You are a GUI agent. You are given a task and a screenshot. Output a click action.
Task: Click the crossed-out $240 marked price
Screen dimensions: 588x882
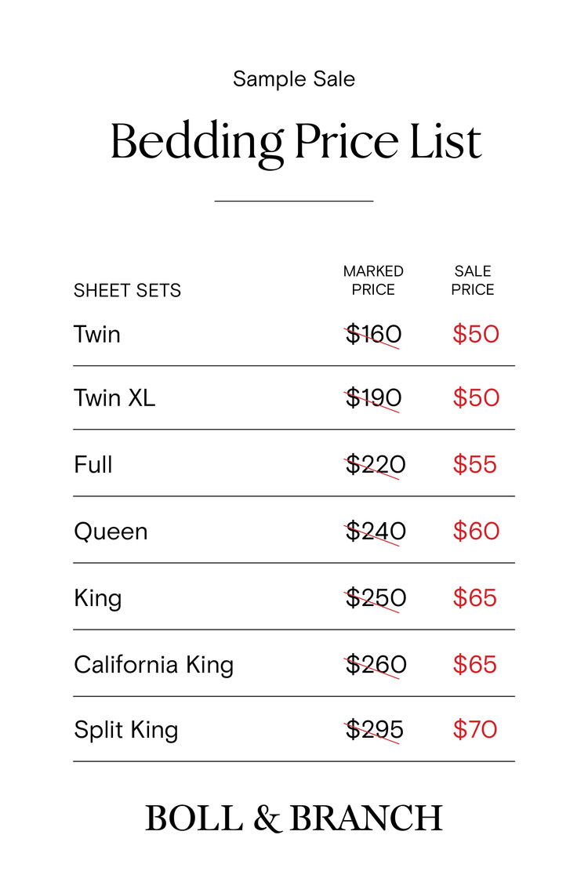click(x=375, y=532)
